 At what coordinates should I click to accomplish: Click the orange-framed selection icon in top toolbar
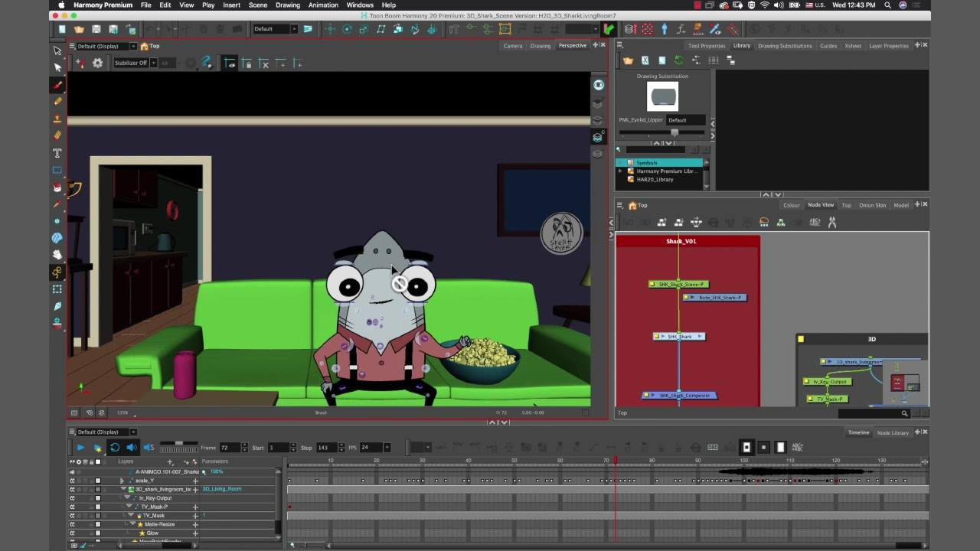[x=505, y=29]
